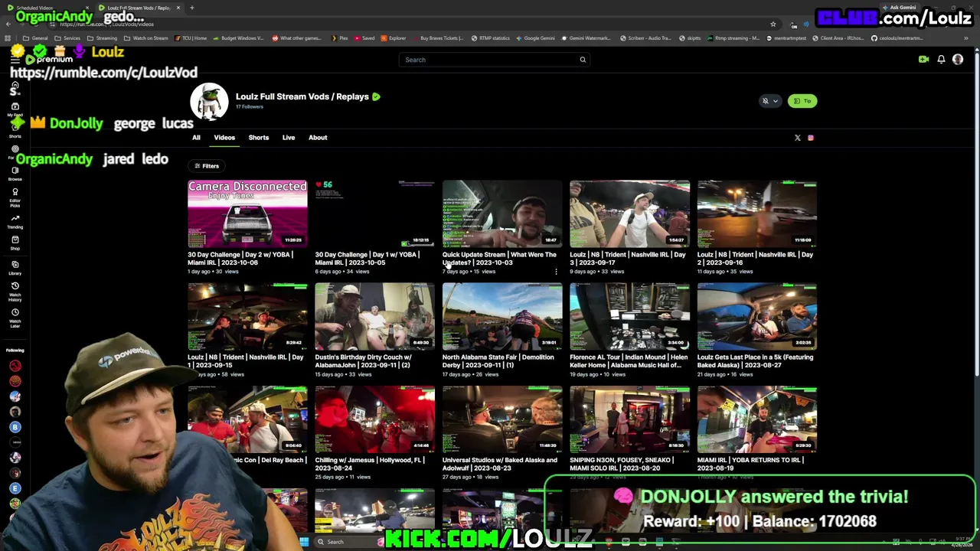Click the go-live camera icon
The image size is (980, 551).
coord(923,59)
